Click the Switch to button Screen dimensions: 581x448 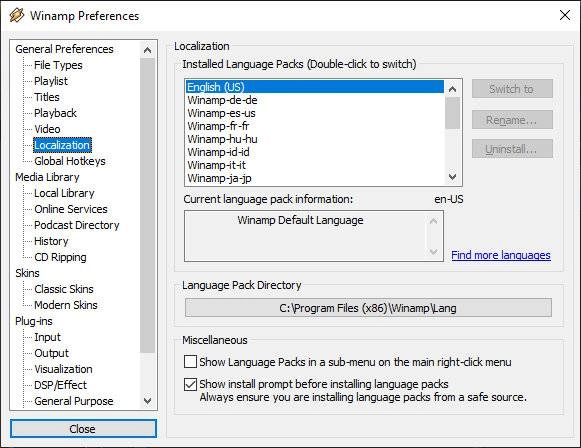click(512, 89)
